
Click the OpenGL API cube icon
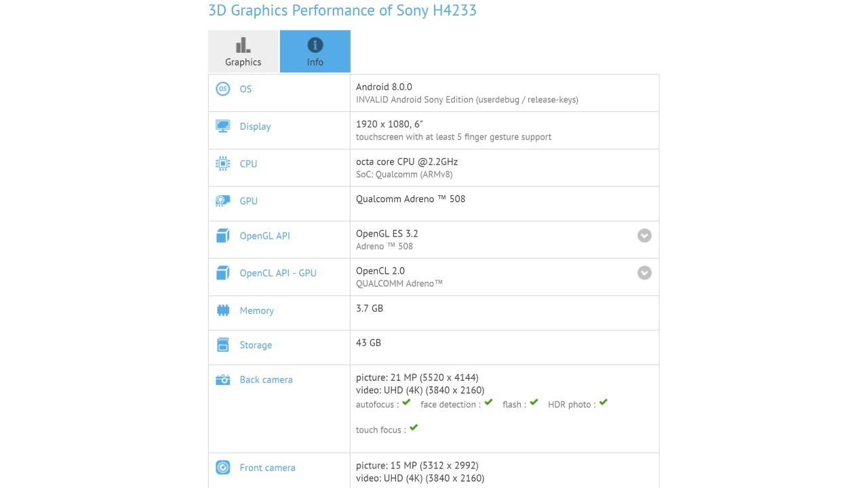[x=222, y=236]
